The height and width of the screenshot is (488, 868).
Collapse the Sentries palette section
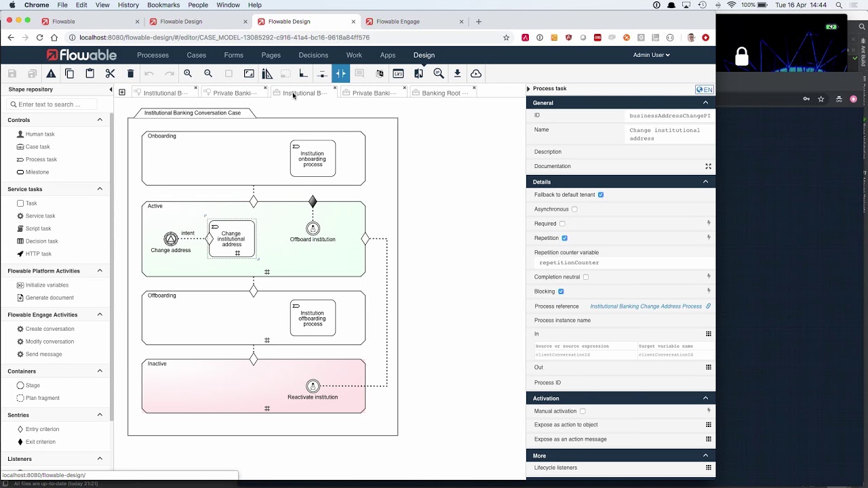(100, 415)
